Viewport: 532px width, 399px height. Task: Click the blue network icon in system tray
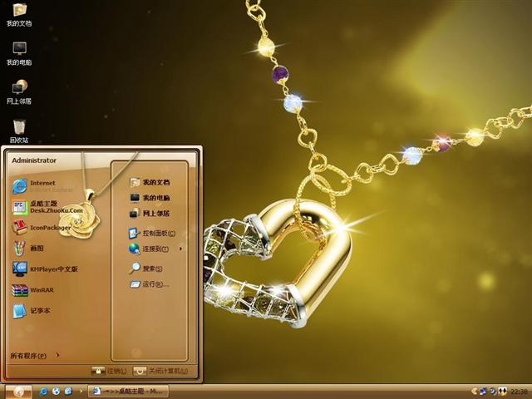(483, 392)
